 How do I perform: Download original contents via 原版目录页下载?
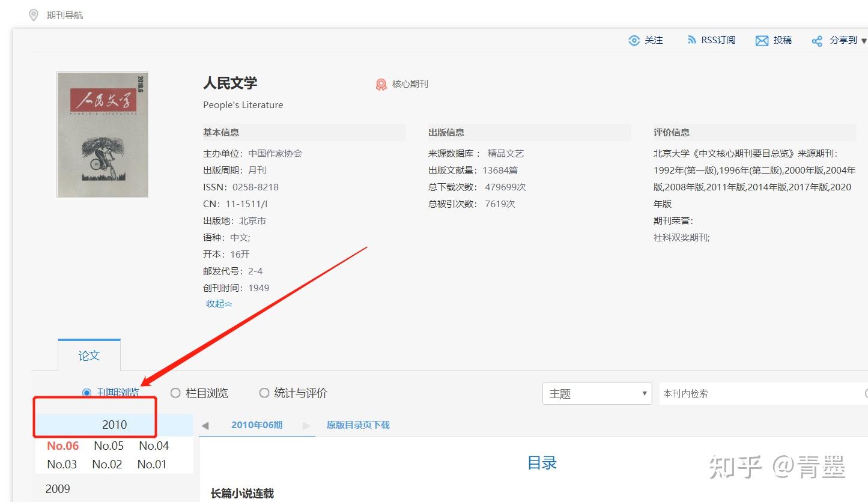coord(357,425)
